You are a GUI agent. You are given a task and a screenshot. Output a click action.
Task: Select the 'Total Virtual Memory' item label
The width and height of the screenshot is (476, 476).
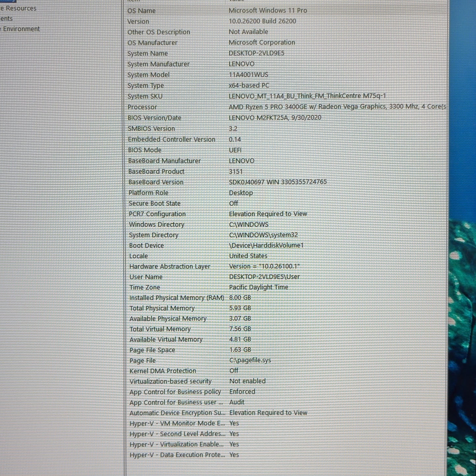tap(160, 329)
